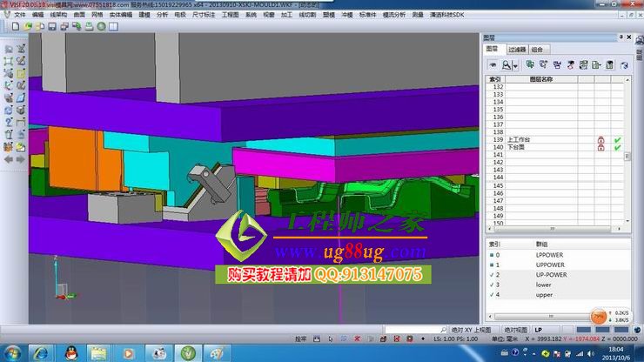Open the 分析 menu
The image size is (644, 362).
tap(162, 16)
